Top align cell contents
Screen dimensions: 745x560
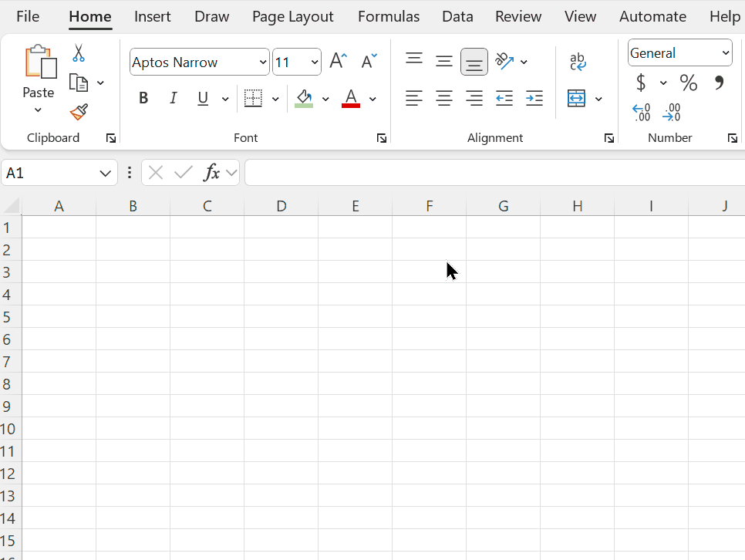pos(414,59)
